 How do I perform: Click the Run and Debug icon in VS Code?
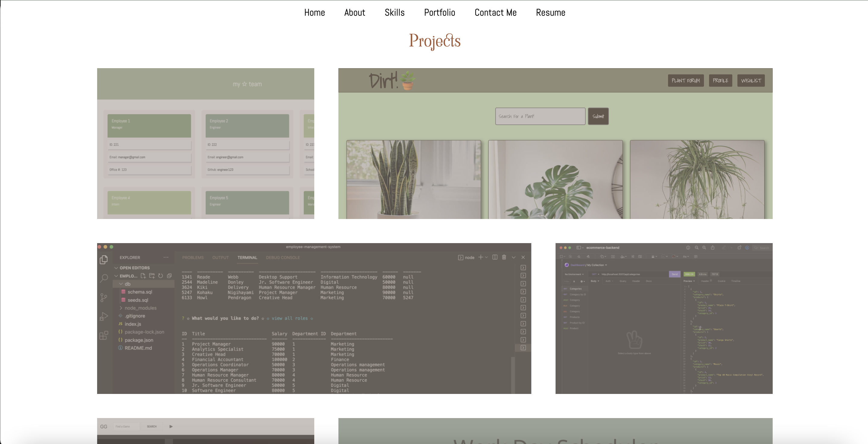104,316
